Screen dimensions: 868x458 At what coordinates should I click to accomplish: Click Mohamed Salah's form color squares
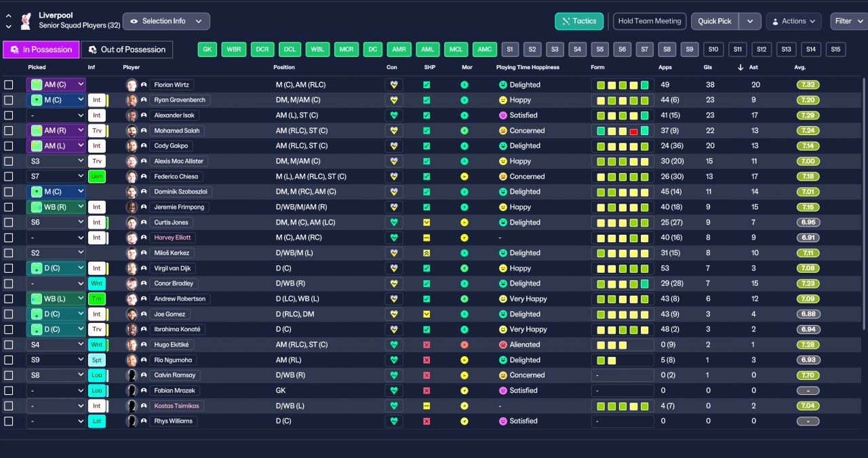pyautogui.click(x=622, y=131)
